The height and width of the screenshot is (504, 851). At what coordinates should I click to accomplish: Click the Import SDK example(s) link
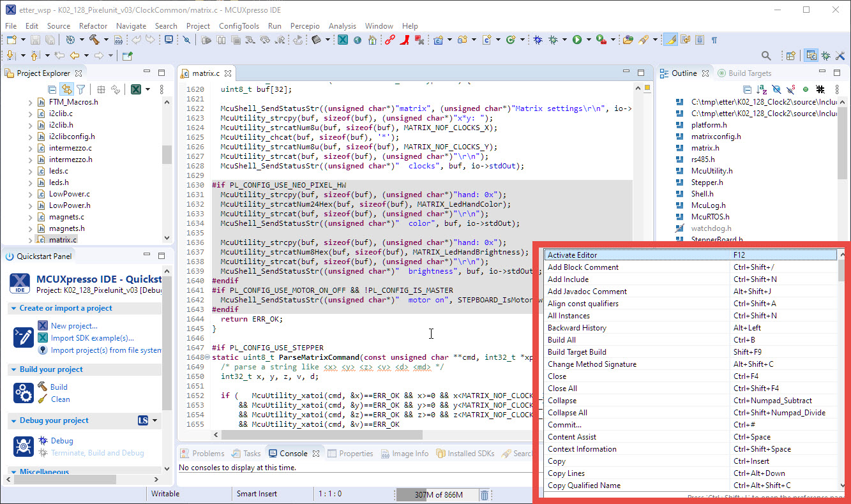pos(92,338)
